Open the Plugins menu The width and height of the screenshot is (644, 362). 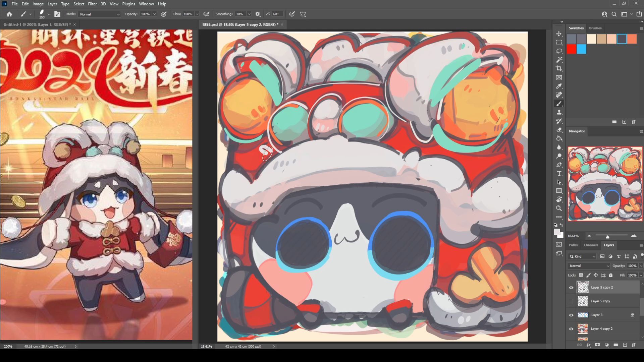[128, 4]
